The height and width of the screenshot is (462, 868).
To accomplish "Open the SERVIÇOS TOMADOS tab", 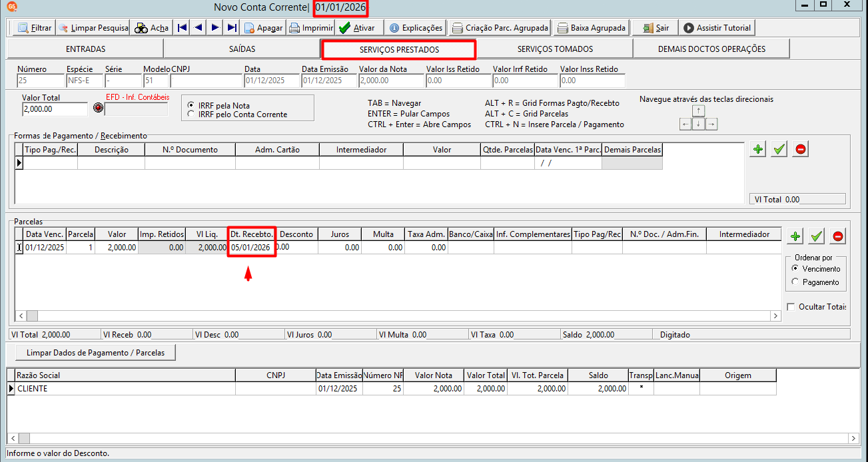I will click(x=554, y=49).
